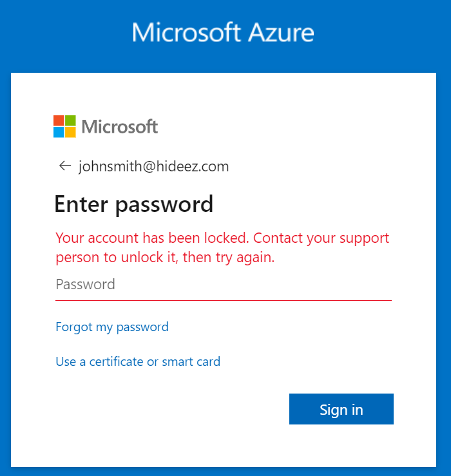Click the "then try again" error text line

pos(166,258)
